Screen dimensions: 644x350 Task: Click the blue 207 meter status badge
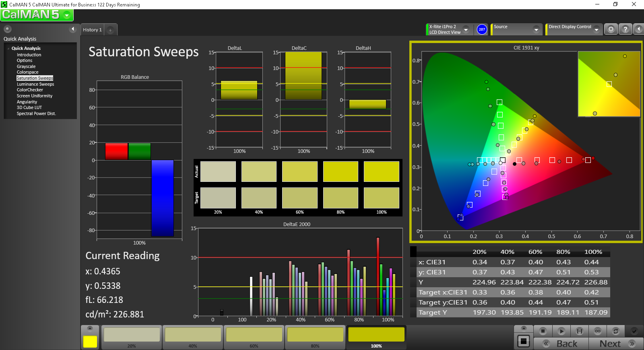coord(482,29)
